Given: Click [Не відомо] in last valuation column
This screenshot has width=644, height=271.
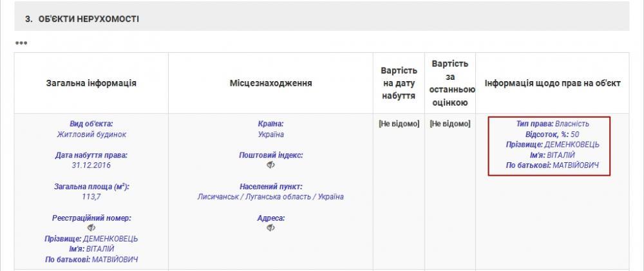Looking at the screenshot, I should (450, 124).
